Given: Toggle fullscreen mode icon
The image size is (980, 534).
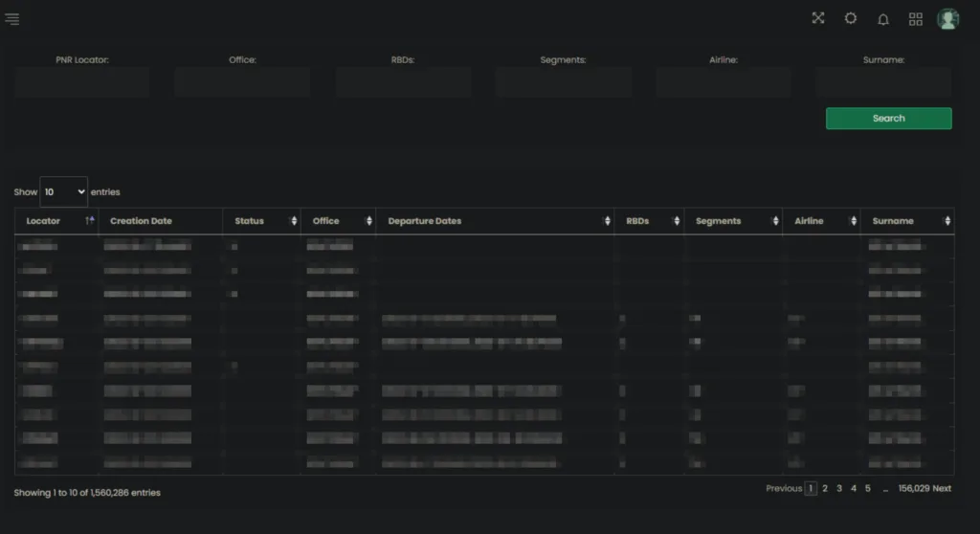Looking at the screenshot, I should coord(818,18).
